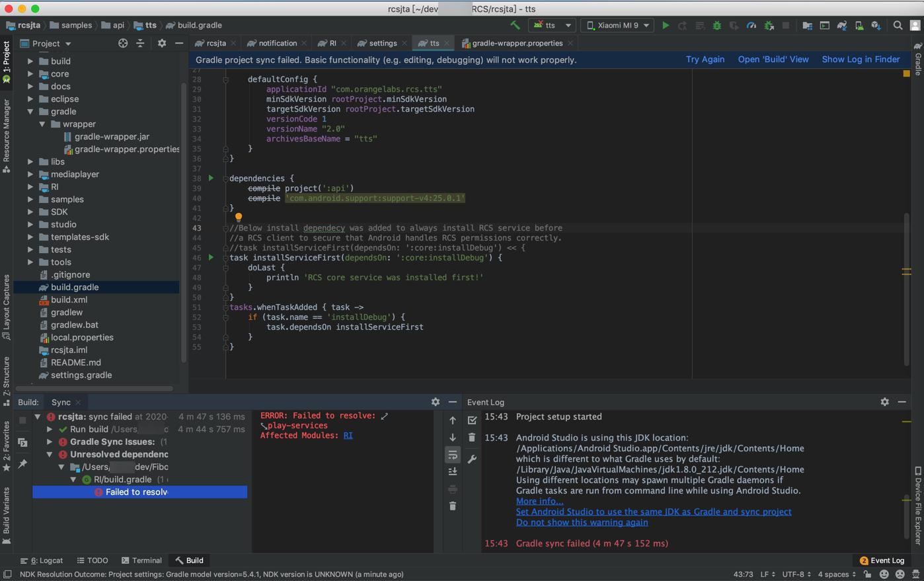Image resolution: width=924 pixels, height=581 pixels.
Task: Click UTF-8 encoding in status bar
Action: pyautogui.click(x=796, y=574)
